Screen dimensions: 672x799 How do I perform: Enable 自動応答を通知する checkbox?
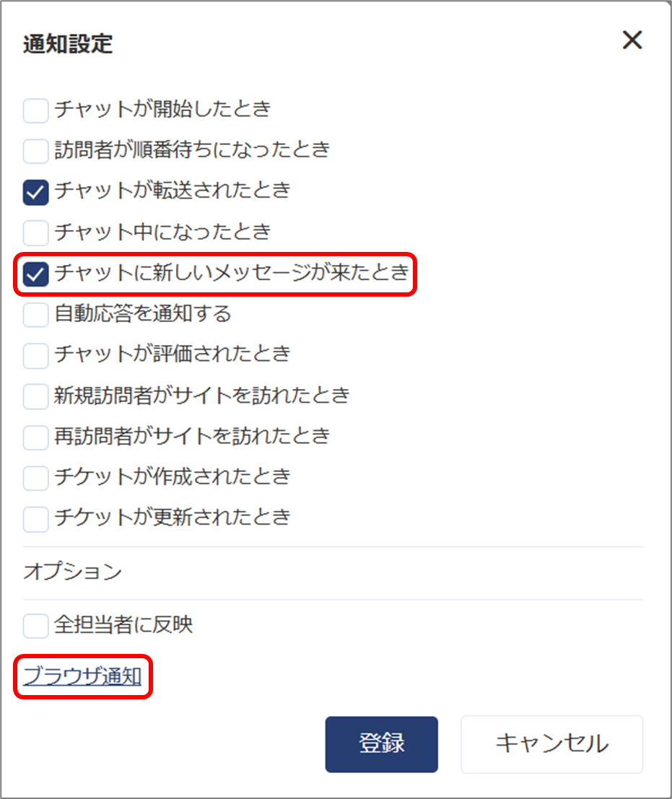[x=35, y=315]
